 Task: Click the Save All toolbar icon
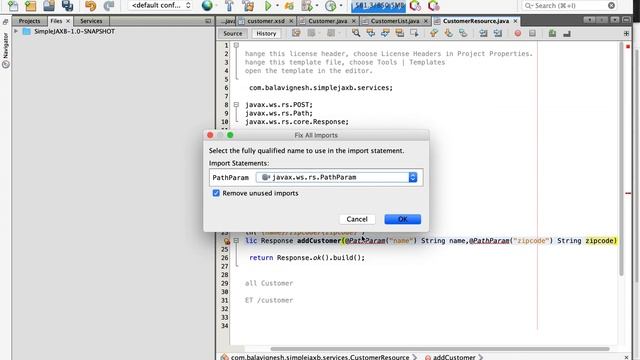(67, 6)
